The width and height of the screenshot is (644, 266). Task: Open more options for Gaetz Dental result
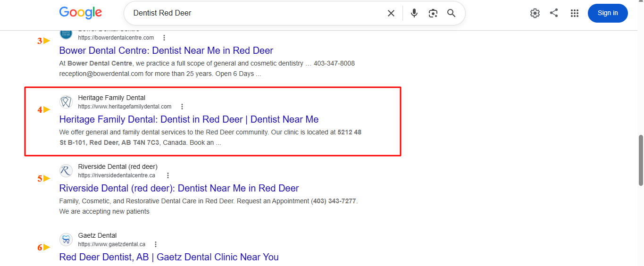[156, 244]
